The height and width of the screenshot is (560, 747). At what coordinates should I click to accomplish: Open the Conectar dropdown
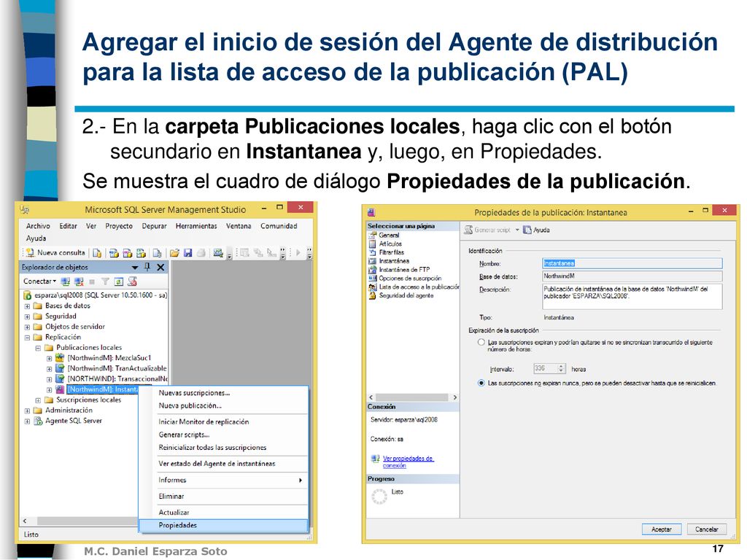[39, 281]
